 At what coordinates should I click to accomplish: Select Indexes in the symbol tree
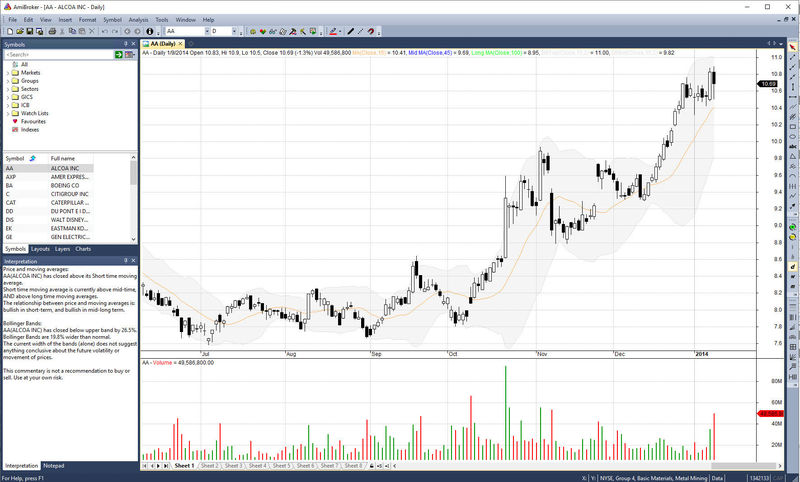click(x=30, y=130)
